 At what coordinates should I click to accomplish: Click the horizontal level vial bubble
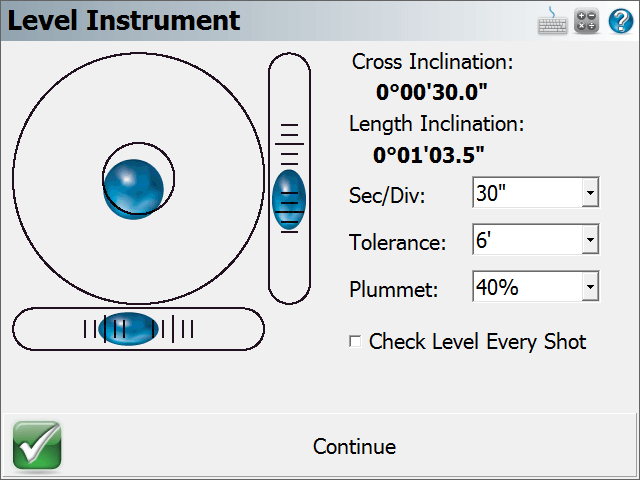tap(128, 329)
